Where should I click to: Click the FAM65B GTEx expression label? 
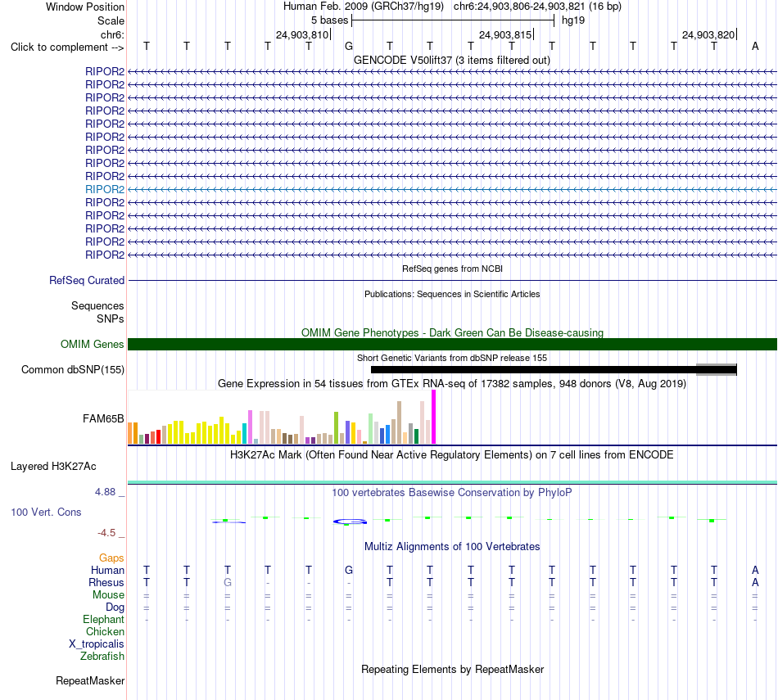point(103,418)
